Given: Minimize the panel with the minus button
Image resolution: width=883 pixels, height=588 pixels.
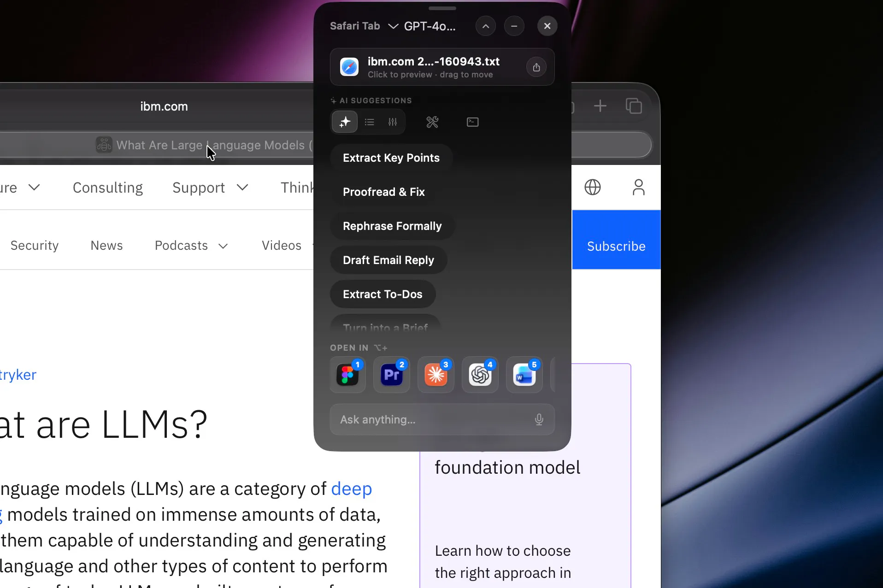Looking at the screenshot, I should [514, 26].
